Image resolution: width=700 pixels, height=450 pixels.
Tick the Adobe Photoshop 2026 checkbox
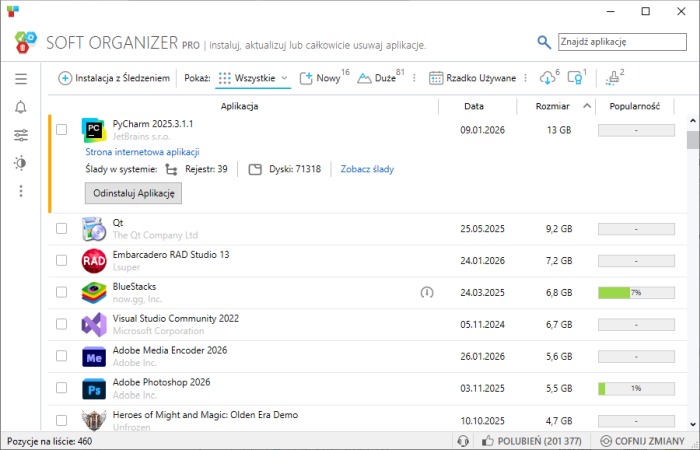click(x=61, y=388)
